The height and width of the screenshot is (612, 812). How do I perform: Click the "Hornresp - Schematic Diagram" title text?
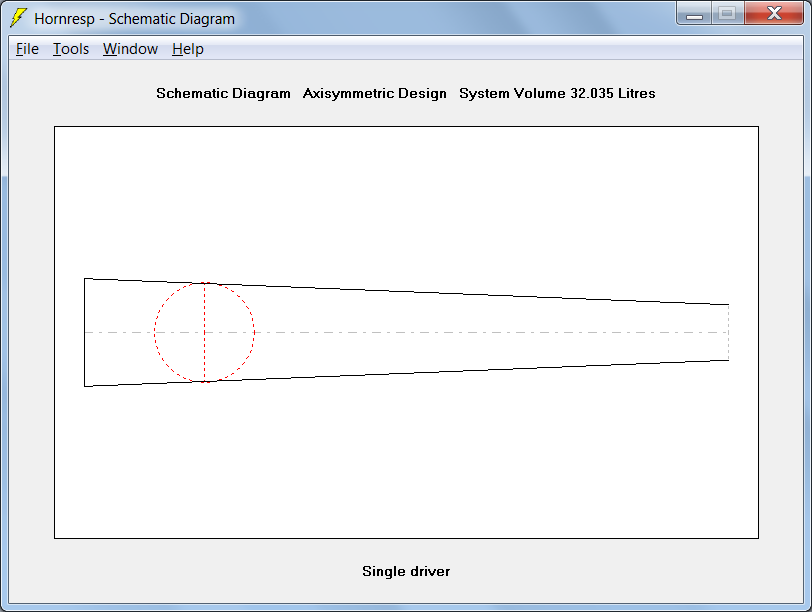click(x=134, y=19)
